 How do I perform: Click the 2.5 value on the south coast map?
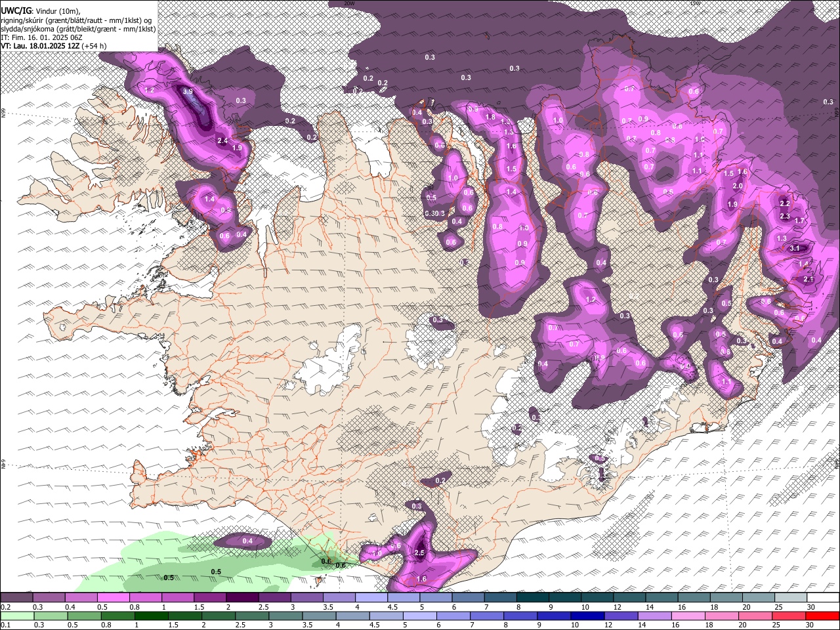tap(420, 553)
